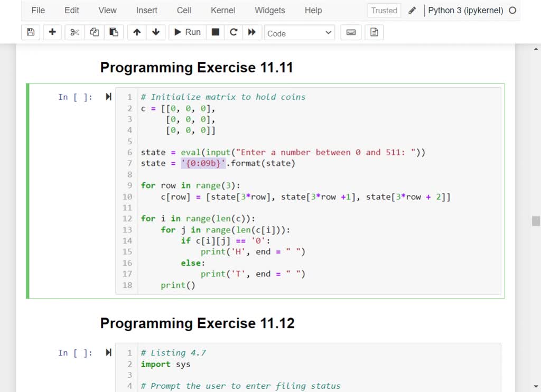Open the Kernel menu
541x392 pixels.
[223, 10]
